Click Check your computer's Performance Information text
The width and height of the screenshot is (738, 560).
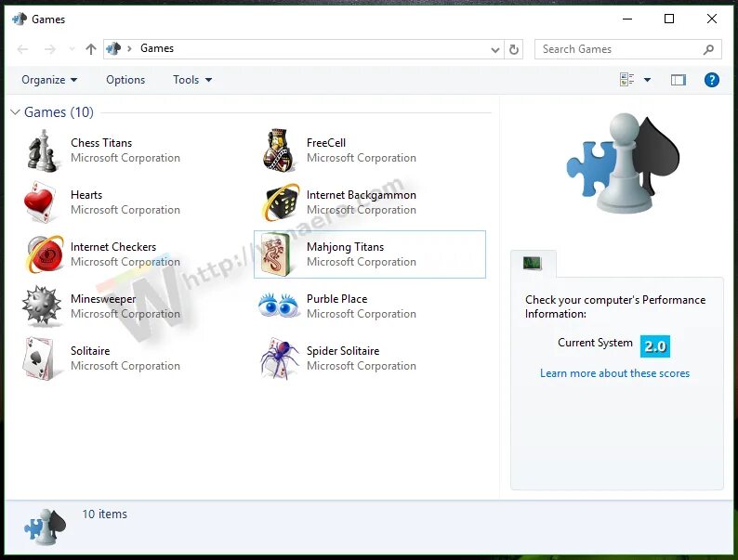pyautogui.click(x=615, y=306)
